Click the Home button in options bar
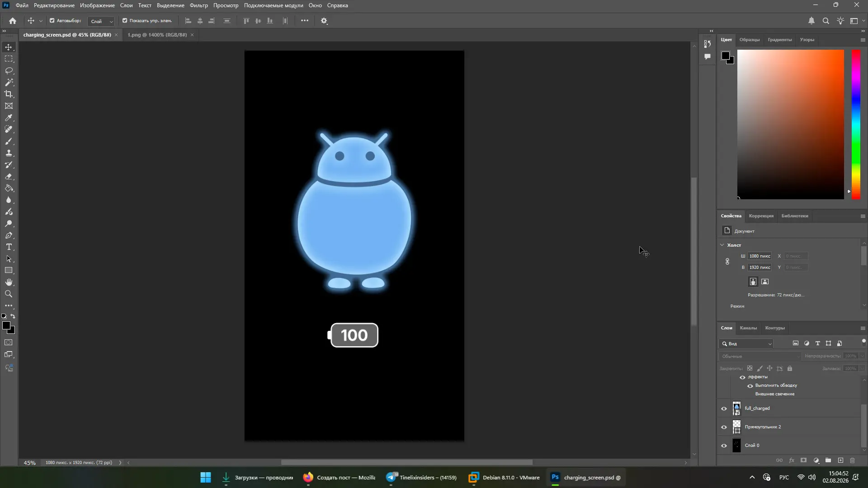Screen dimensions: 868x488 coord(13,21)
